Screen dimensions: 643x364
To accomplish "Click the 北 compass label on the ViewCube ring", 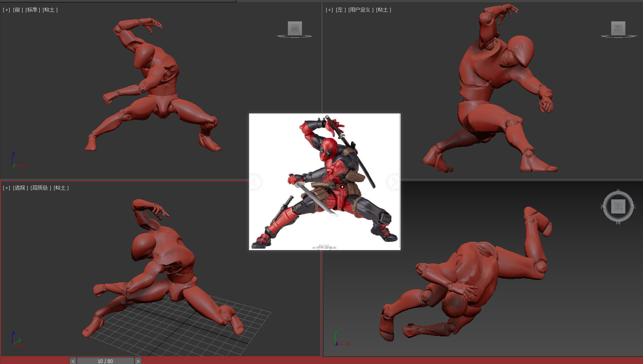I will (619, 191).
